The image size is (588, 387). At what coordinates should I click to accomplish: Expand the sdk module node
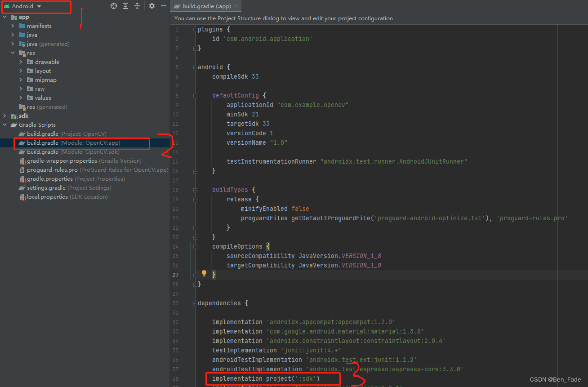click(4, 116)
